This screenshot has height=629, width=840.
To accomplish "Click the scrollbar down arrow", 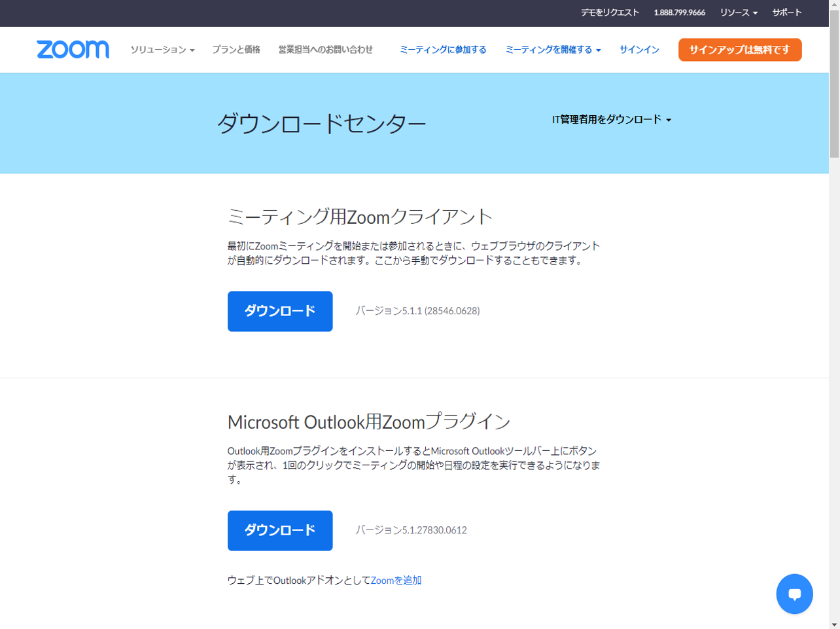I will (834, 624).
